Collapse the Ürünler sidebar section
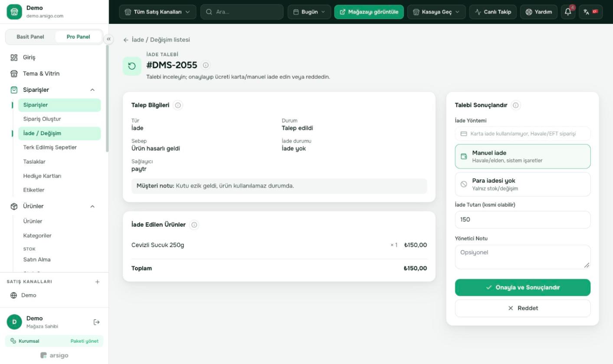Screen dimensions: 613x364 click(x=92, y=206)
